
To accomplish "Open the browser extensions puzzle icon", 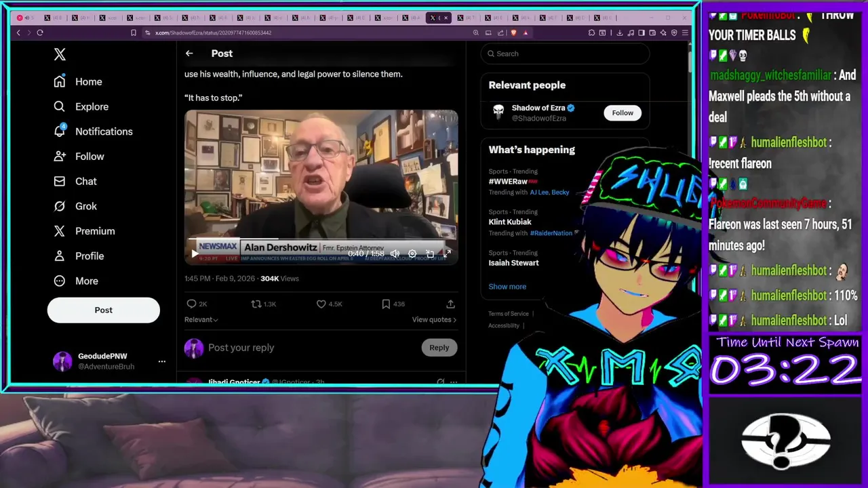I will (592, 33).
